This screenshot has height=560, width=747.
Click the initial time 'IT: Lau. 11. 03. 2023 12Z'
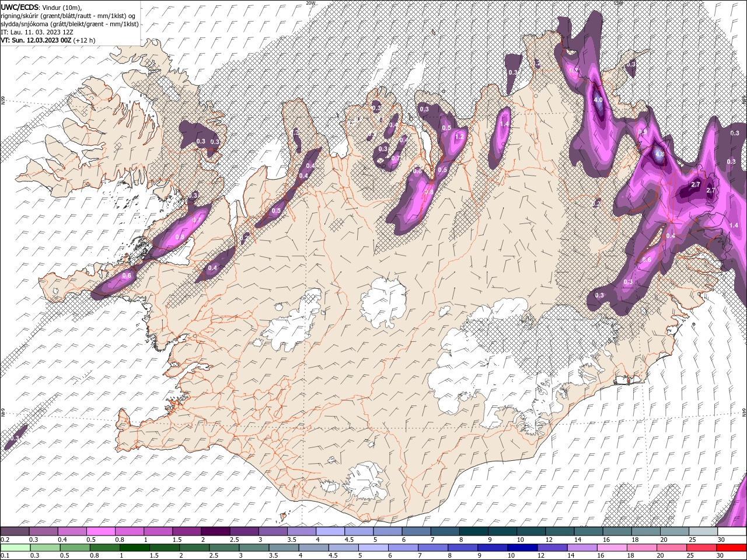(37, 32)
